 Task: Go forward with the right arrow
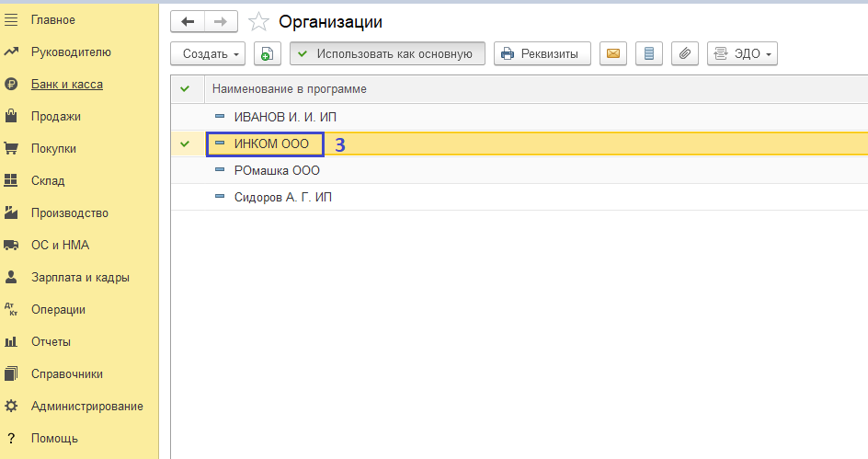tap(221, 21)
